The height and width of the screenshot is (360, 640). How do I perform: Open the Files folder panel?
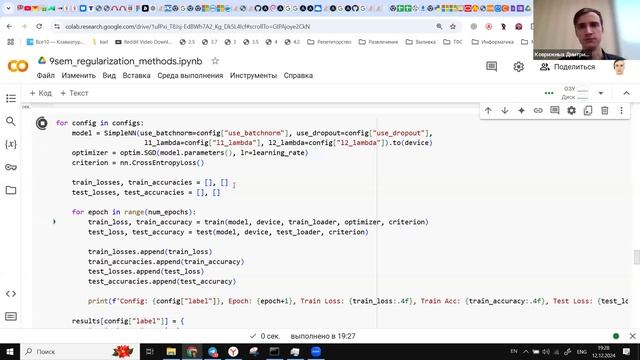pos(11,190)
